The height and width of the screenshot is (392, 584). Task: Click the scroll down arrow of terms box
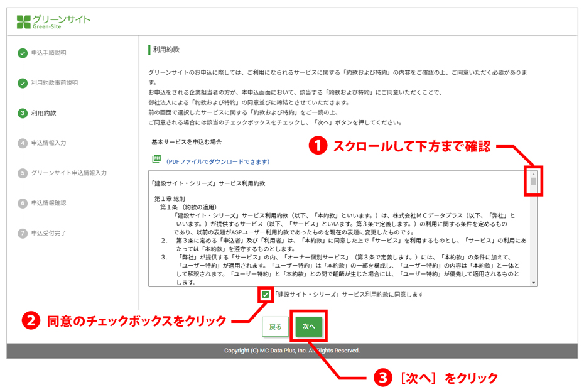(533, 283)
